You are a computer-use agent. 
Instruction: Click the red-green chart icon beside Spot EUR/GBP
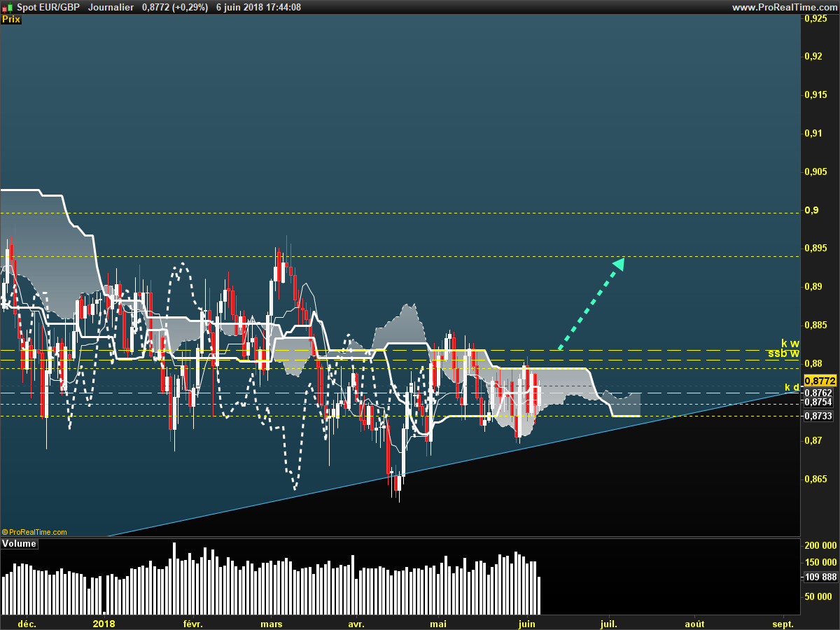tap(7, 7)
